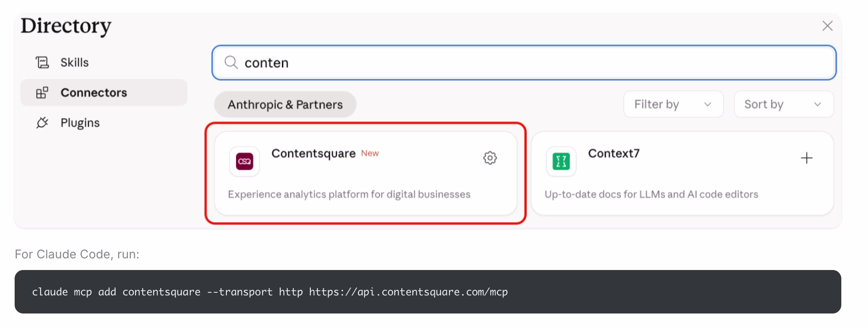Click 'Up-to-date docs for LLMs' description
This screenshot has height=329, width=868.
pos(651,194)
